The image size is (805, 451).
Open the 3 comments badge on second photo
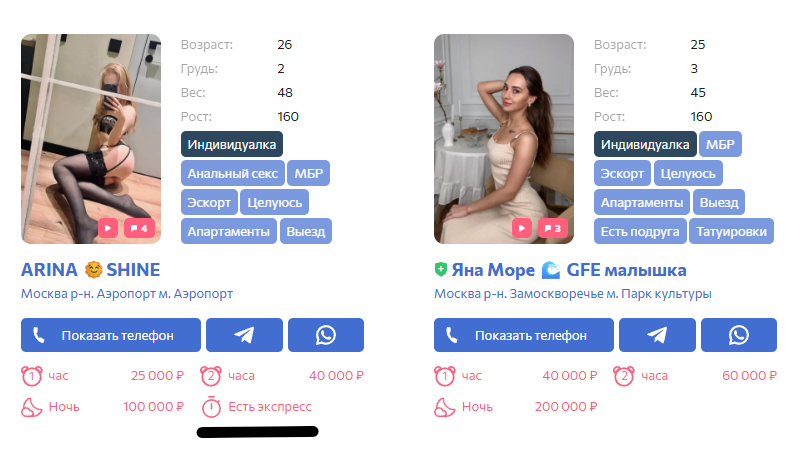[x=553, y=228]
